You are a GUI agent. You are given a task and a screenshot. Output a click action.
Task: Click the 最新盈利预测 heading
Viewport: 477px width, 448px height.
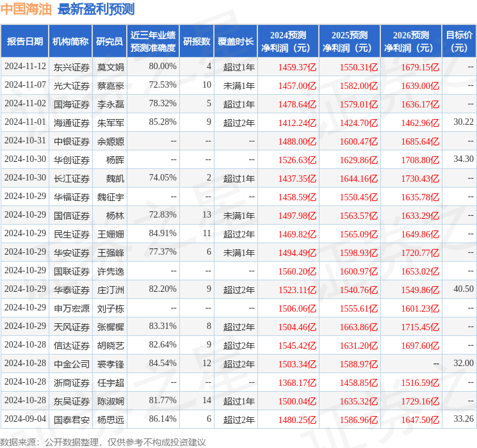[x=96, y=9]
